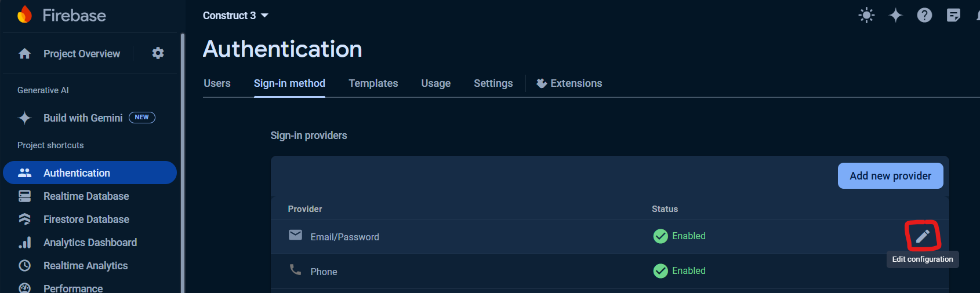Open project settings gear icon
The image size is (980, 293).
point(158,53)
